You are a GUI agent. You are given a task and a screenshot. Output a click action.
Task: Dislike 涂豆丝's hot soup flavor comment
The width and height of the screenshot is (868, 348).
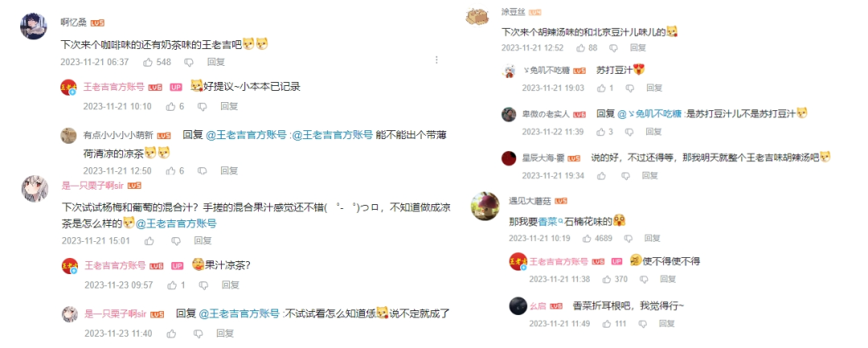613,47
